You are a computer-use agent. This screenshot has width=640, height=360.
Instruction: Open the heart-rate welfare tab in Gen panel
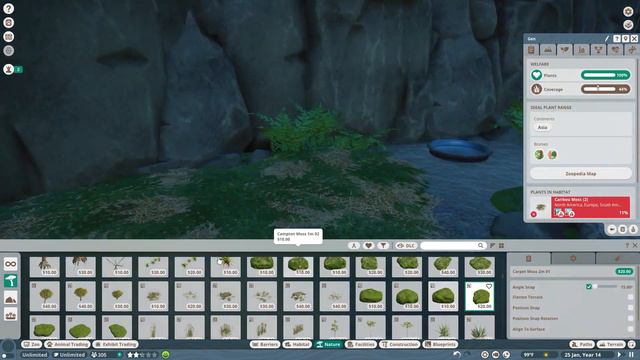click(x=615, y=50)
